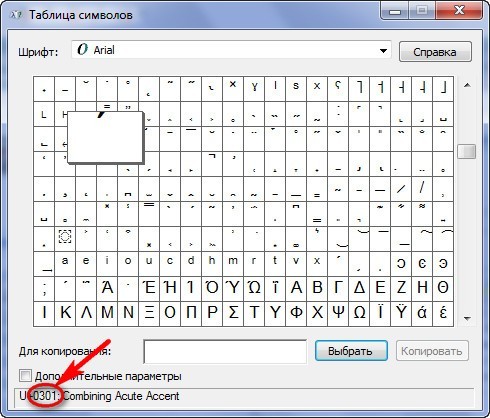This screenshot has width=490, height=418.
Task: Click the Character Map title bar icon
Action: (16, 15)
